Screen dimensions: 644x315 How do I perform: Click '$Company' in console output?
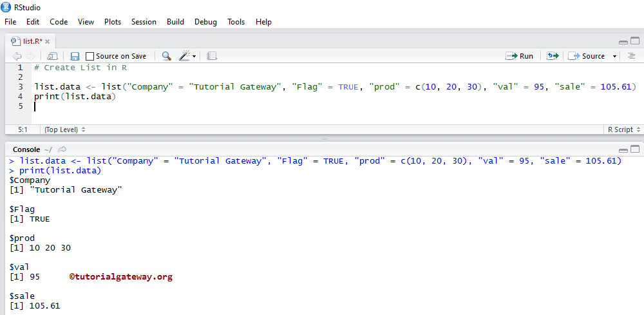30,180
